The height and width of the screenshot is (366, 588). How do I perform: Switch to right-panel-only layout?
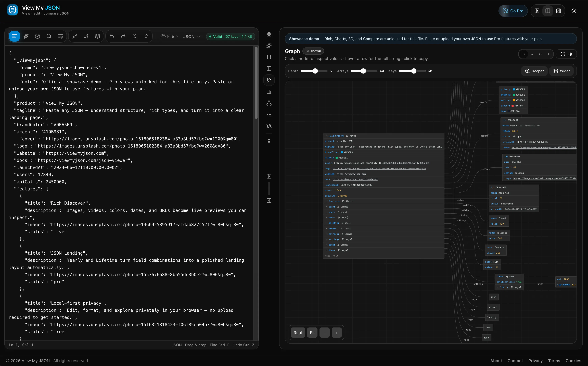coord(559,11)
